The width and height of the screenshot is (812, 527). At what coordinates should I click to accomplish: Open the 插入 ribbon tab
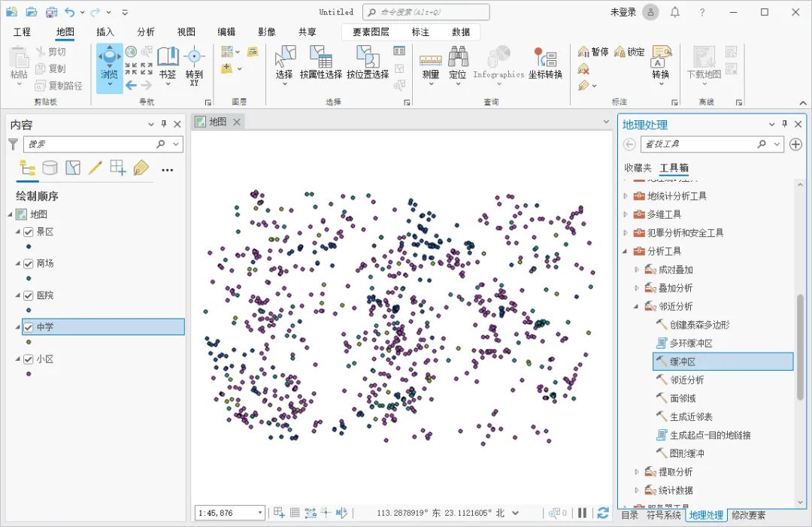(105, 32)
